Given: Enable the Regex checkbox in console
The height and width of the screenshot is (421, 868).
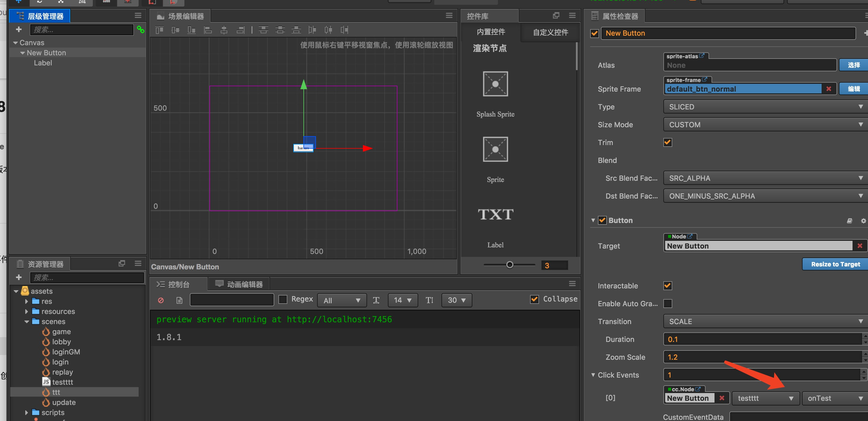Looking at the screenshot, I should tap(283, 299).
